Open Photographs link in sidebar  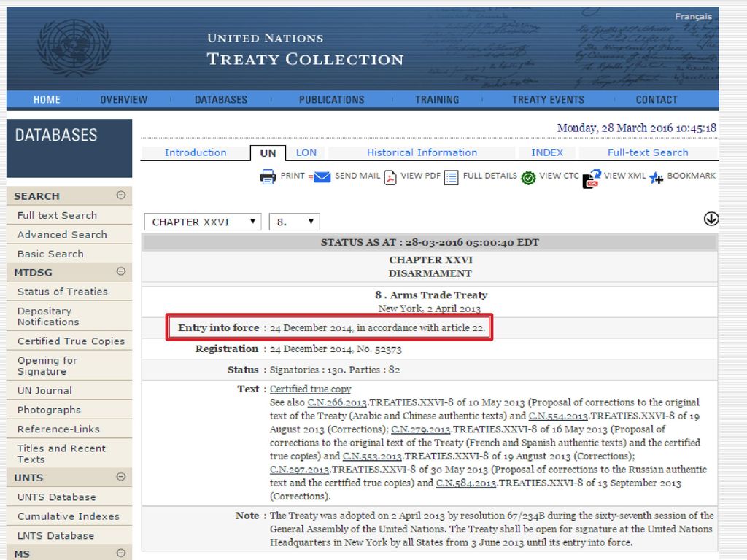coord(49,410)
